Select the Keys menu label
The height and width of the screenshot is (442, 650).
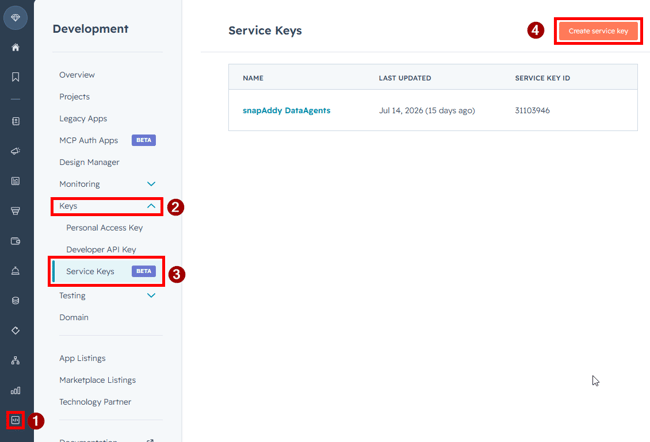(x=68, y=206)
